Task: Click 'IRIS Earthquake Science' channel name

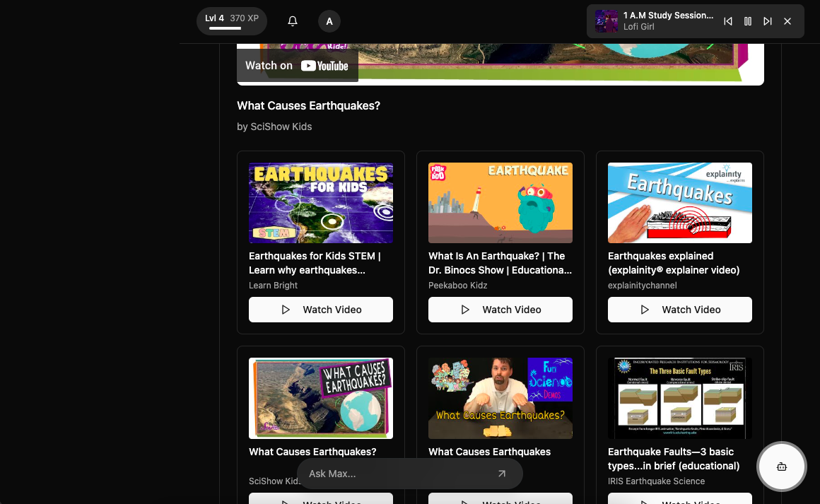Action: coord(656,481)
